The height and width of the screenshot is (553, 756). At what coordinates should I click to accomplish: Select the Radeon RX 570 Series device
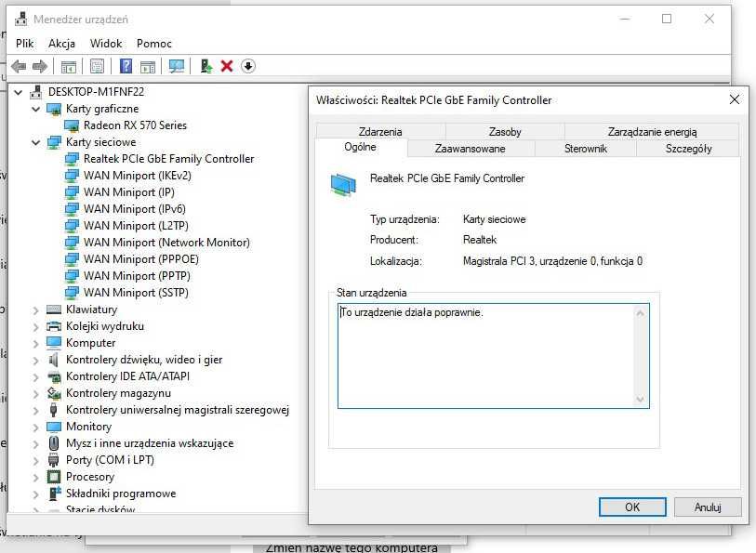135,125
